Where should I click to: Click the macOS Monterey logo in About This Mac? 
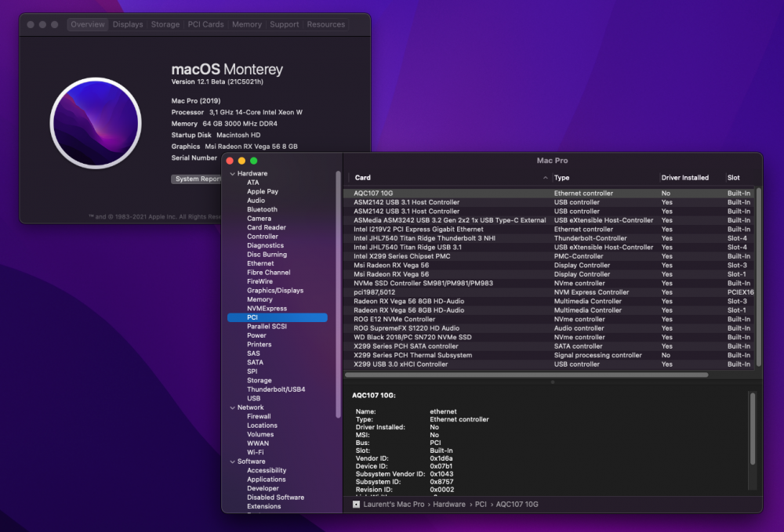pos(96,123)
